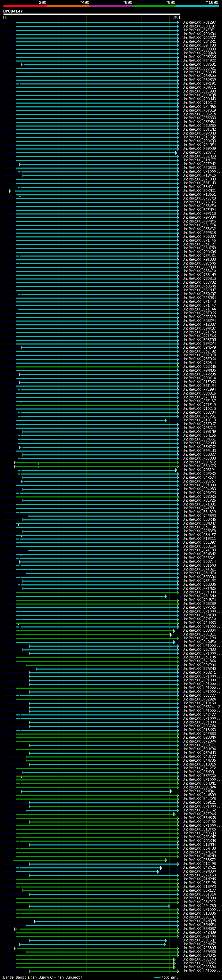Click the purple ~60% identity legend segment
The height and width of the screenshot is (980, 222).
point(111,6)
